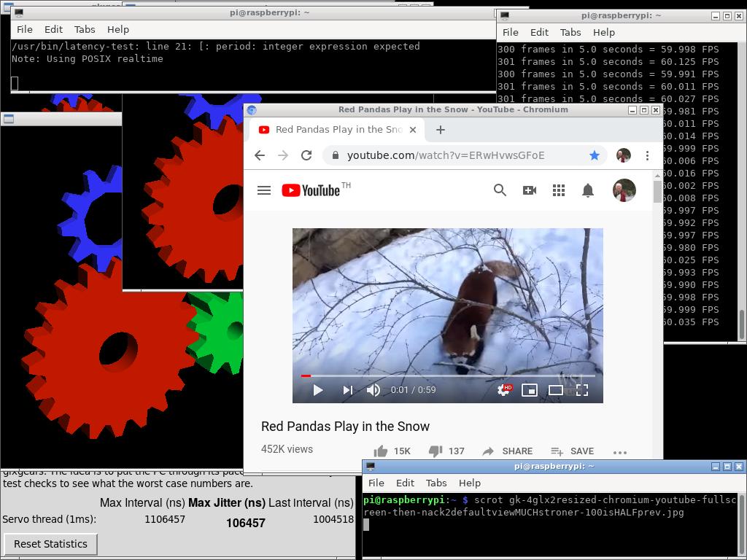The width and height of the screenshot is (747, 560).
Task: Click Reset Statistics button
Action: tap(50, 544)
